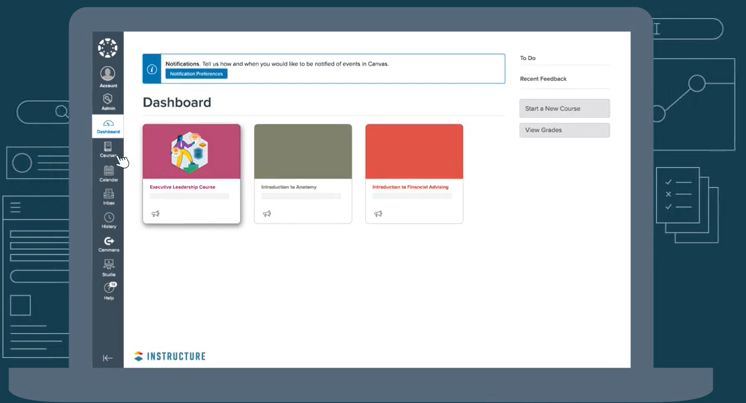Click the red Financial Advising card color banner
Image resolution: width=746 pixels, height=403 pixels.
pos(414,151)
